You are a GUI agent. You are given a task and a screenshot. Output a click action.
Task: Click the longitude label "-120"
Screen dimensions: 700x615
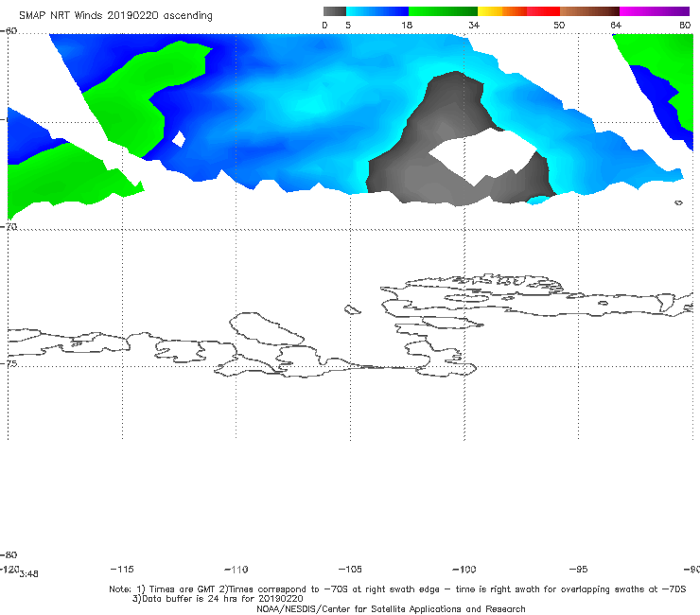[x=9, y=569]
